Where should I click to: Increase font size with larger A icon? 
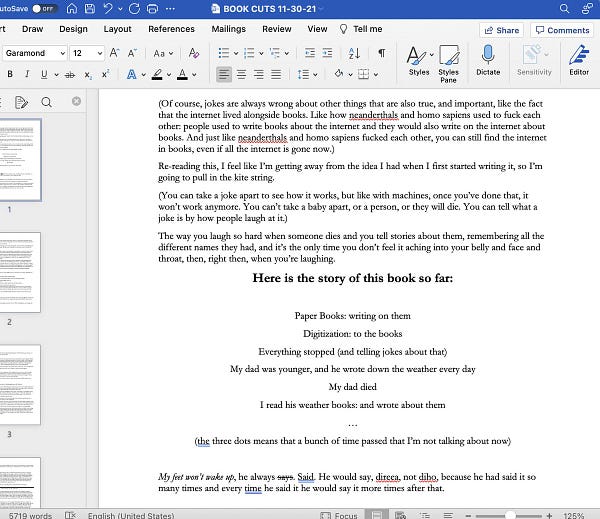click(x=114, y=53)
